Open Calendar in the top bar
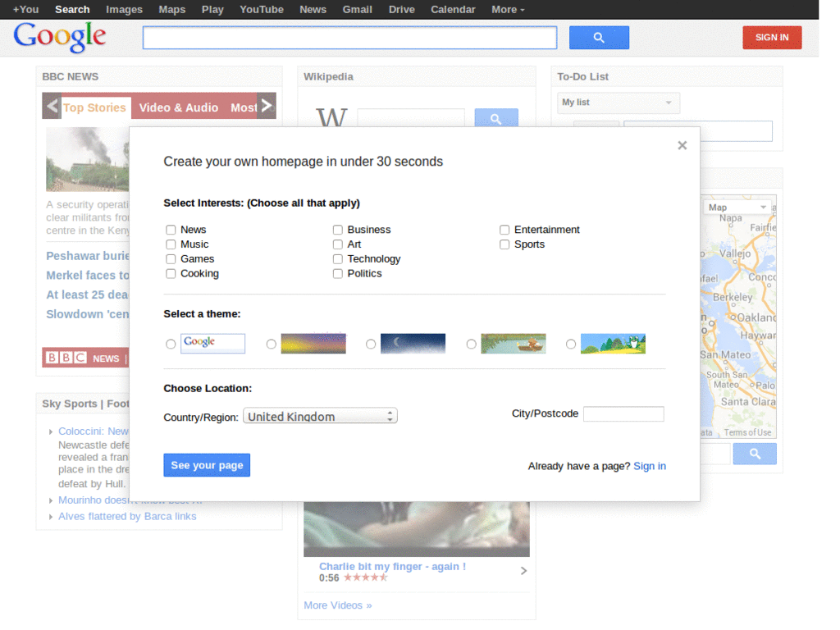This screenshot has height=630, width=840. [x=453, y=10]
